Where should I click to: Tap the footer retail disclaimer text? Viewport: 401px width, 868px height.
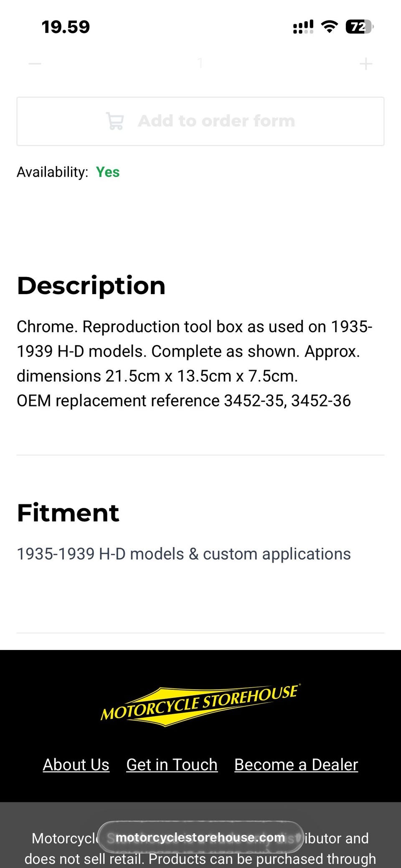coord(200,859)
